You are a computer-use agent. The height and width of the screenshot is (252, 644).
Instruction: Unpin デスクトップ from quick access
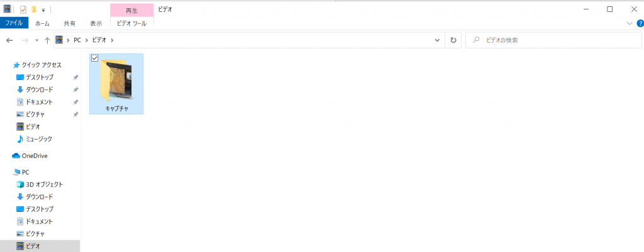pyautogui.click(x=75, y=77)
